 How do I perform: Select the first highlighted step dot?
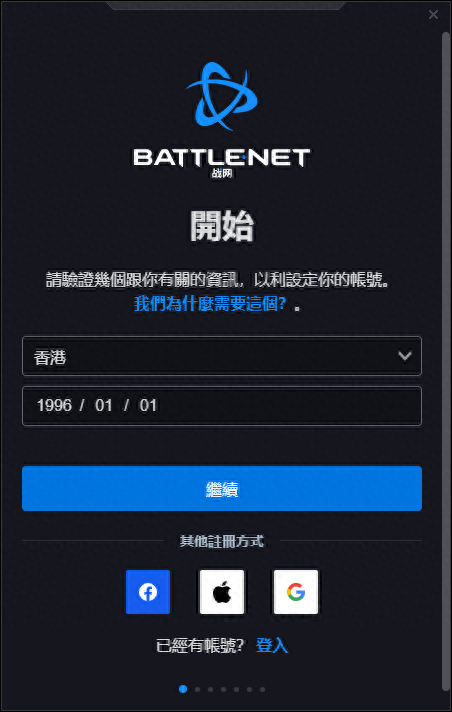click(x=183, y=689)
